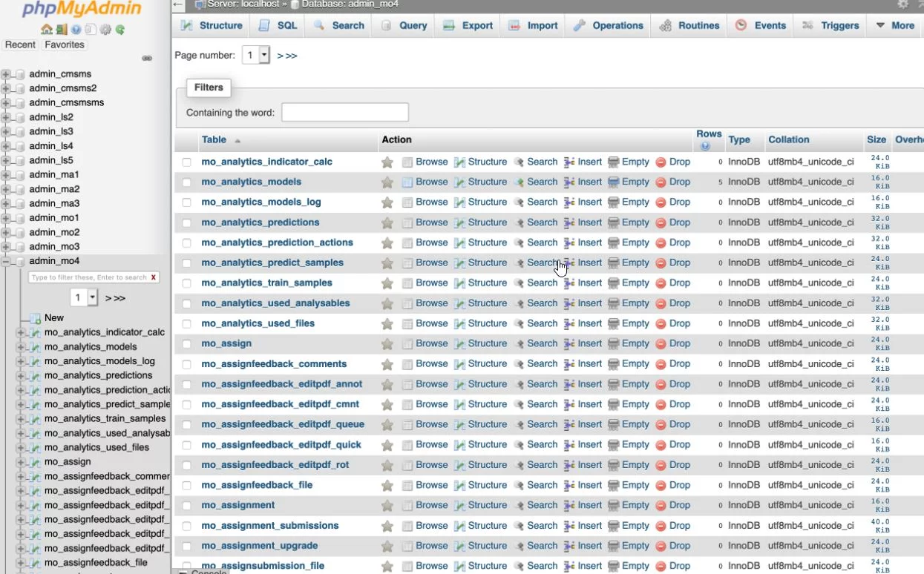Tick the mo_assign table checkbox
This screenshot has height=574, width=924.
tap(186, 344)
